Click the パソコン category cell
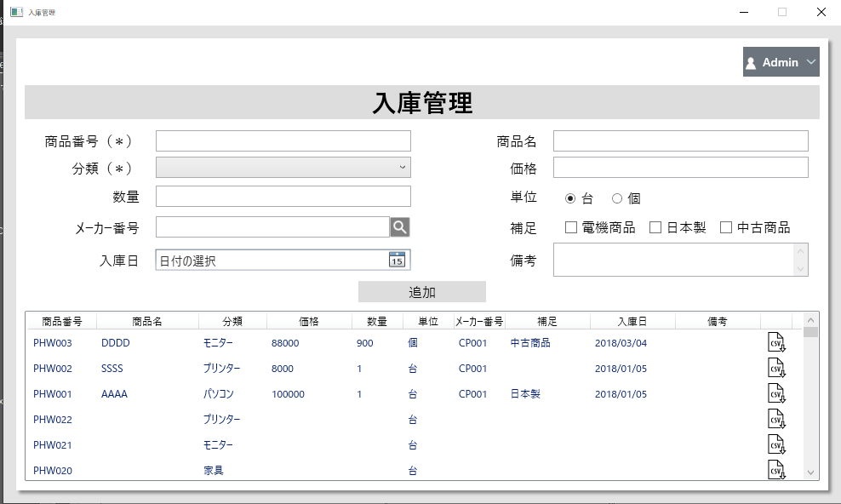Viewport: 841px width, 504px height. 218,393
